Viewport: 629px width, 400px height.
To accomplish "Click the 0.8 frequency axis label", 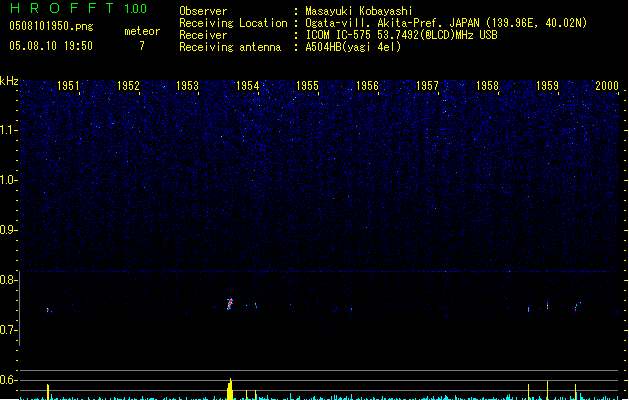I will [x=8, y=280].
